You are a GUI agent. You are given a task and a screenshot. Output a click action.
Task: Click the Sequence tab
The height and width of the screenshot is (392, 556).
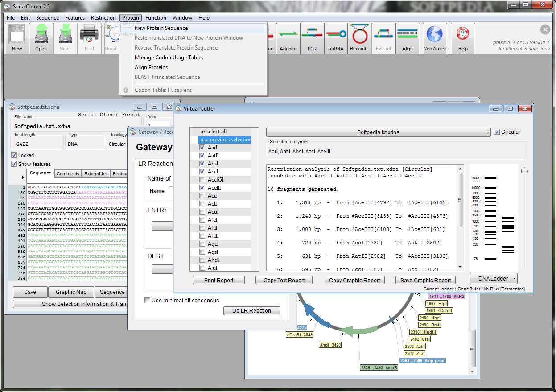(41, 173)
